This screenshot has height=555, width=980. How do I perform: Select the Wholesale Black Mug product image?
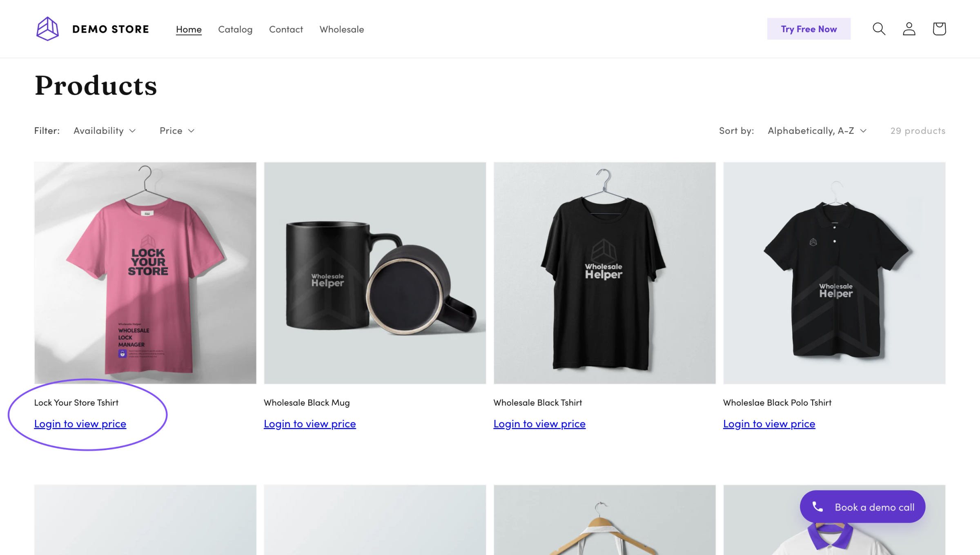point(375,273)
